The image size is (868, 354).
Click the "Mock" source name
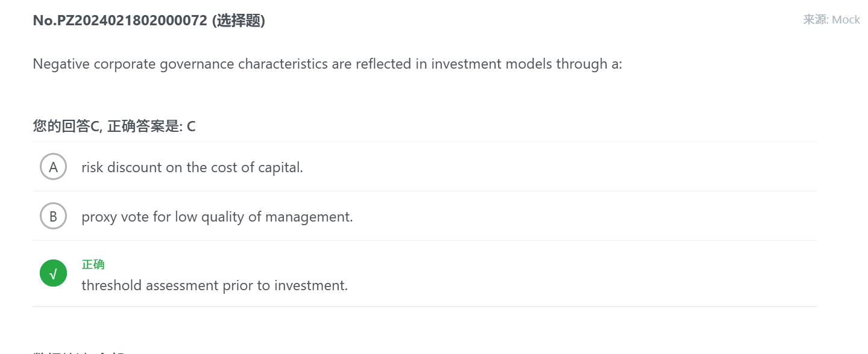click(846, 20)
